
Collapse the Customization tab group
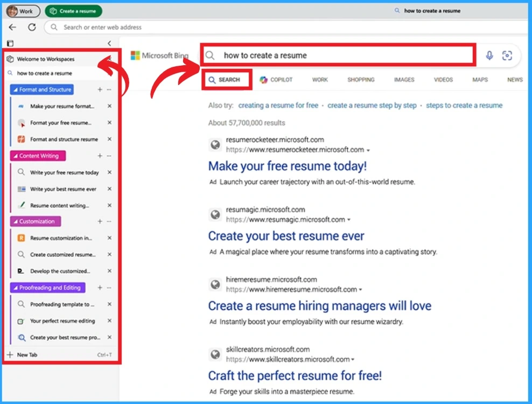pos(36,221)
